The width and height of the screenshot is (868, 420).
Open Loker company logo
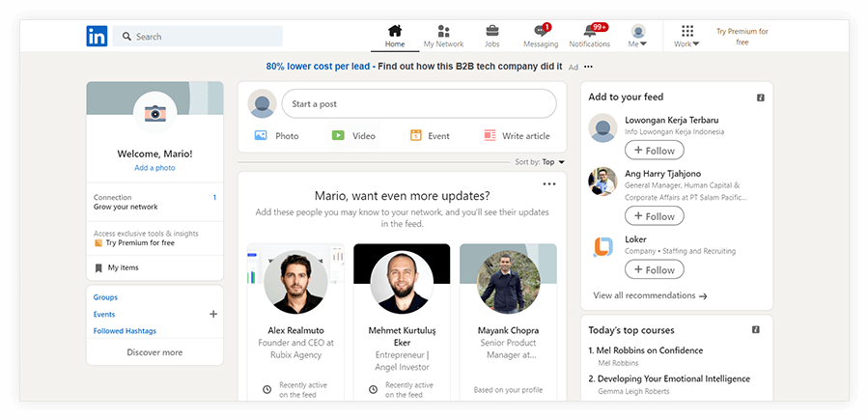[602, 247]
